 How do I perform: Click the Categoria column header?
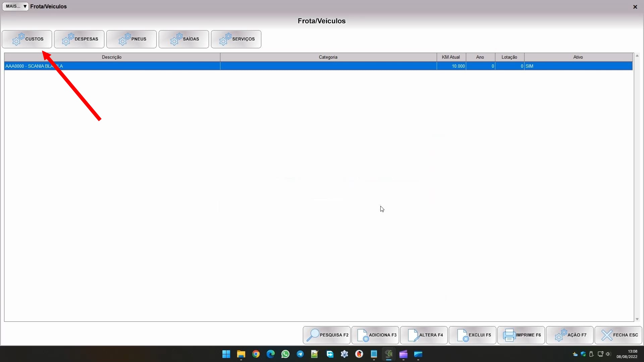click(328, 57)
